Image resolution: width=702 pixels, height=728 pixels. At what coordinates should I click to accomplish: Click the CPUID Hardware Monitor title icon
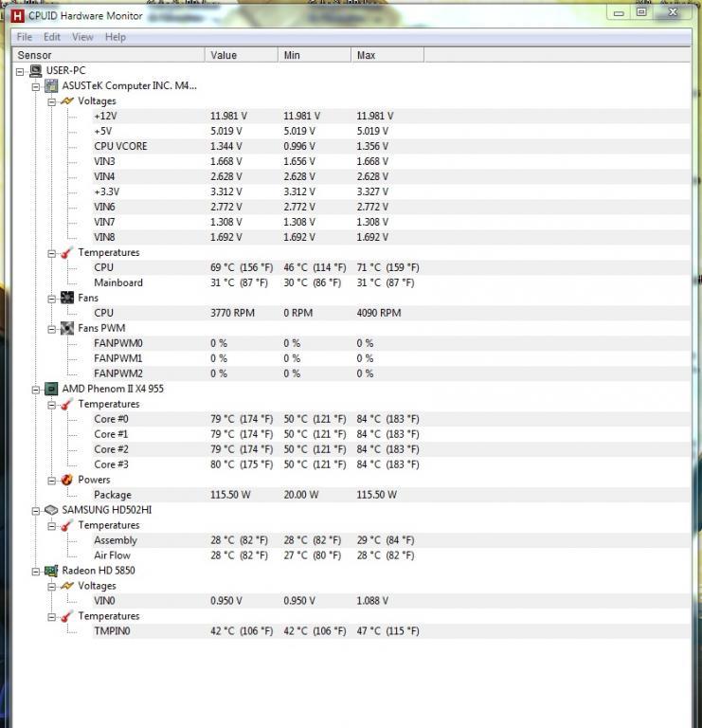17,16
